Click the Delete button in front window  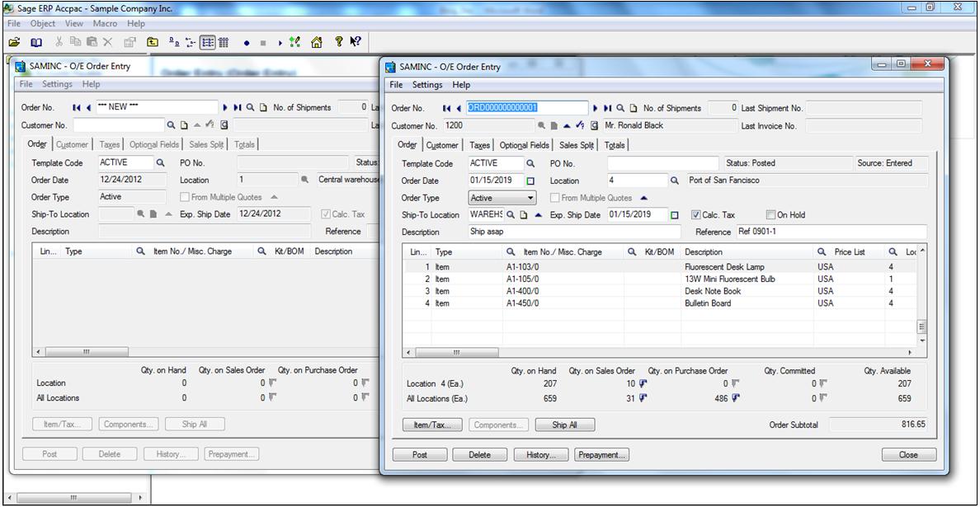click(x=479, y=454)
